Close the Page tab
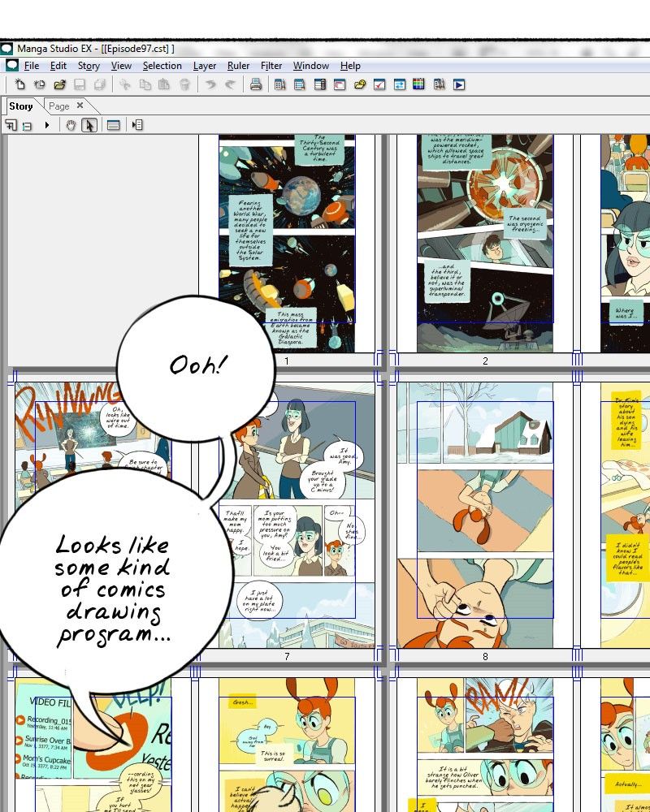This screenshot has width=650, height=812. 80,106
